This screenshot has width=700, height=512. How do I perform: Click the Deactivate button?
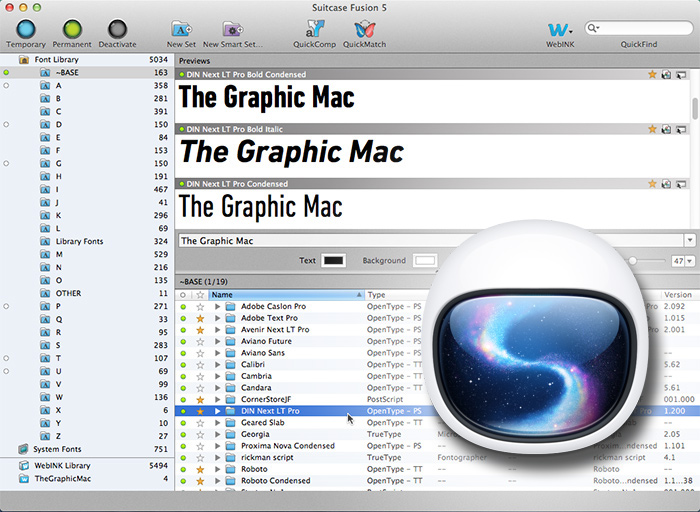coord(117,29)
